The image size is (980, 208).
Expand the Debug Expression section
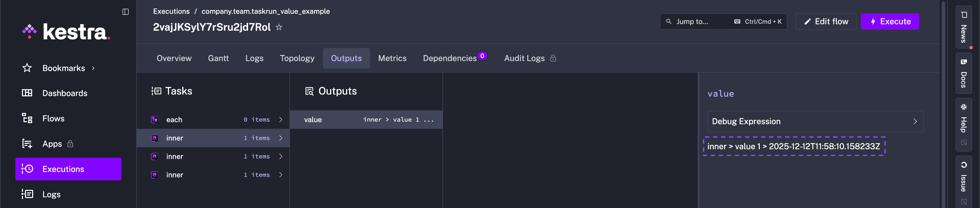coord(815,122)
